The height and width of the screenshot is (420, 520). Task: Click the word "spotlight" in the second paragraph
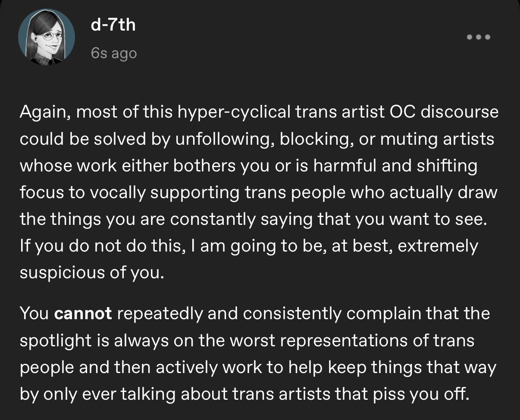pos(56,341)
